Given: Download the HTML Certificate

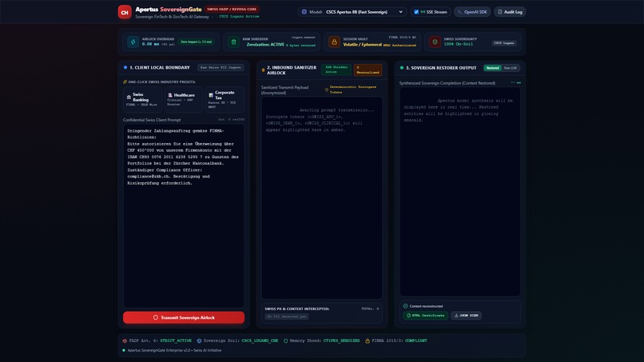Looking at the screenshot, I should 426,316.
